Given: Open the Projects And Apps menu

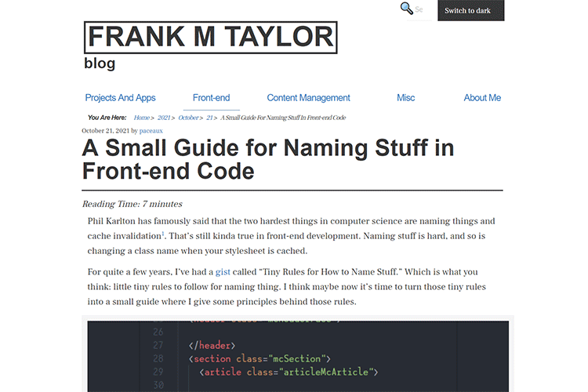Looking at the screenshot, I should [x=120, y=98].
